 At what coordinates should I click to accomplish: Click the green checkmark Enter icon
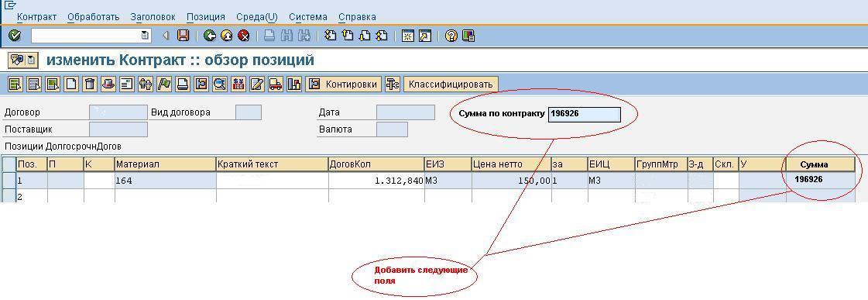click(15, 36)
